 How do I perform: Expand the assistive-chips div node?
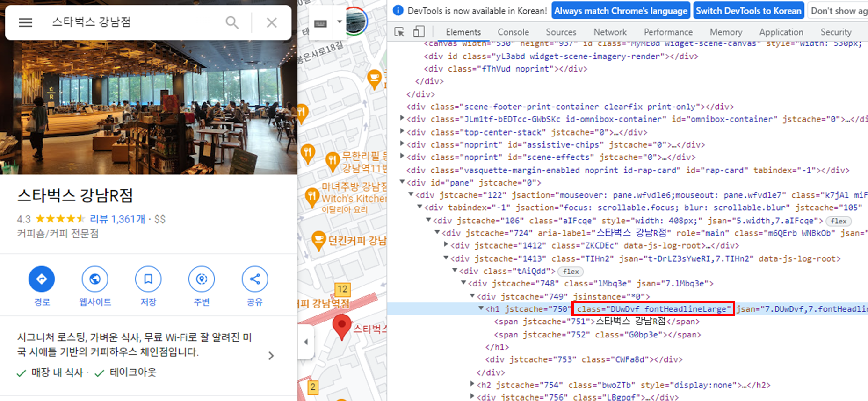tap(402, 144)
